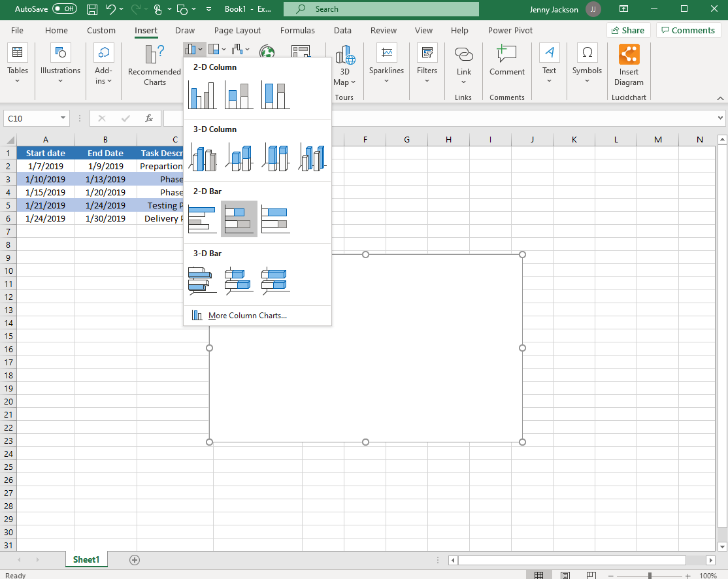Image resolution: width=728 pixels, height=579 pixels.
Task: Open the Power Pivot tab
Action: [x=510, y=30]
